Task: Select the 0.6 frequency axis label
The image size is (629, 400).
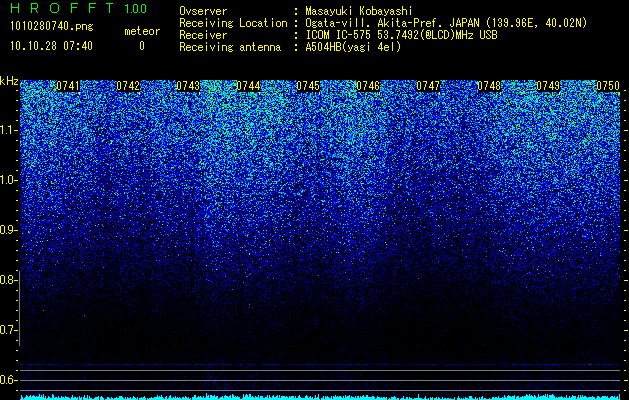Action: click(9, 380)
